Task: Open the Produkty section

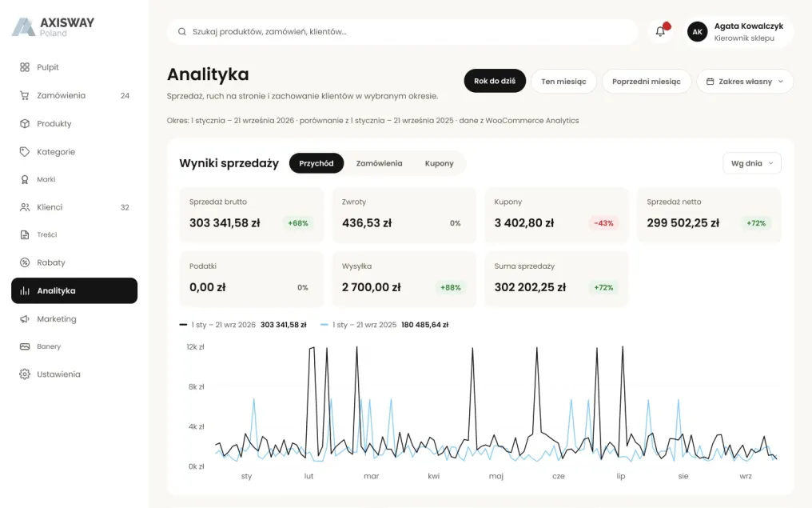Action: (x=74, y=123)
